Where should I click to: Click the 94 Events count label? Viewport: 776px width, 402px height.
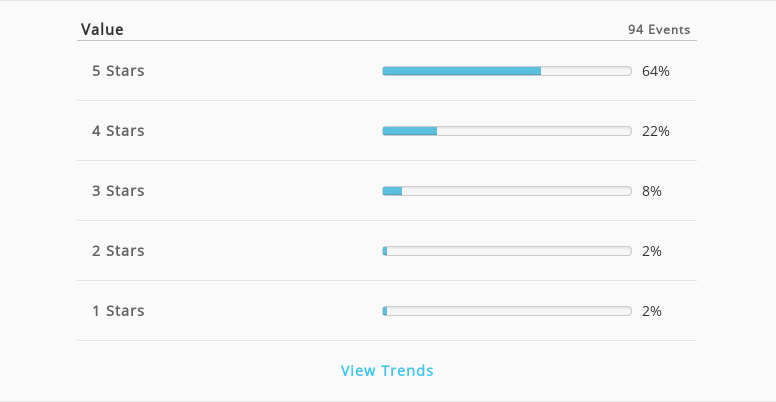point(659,30)
